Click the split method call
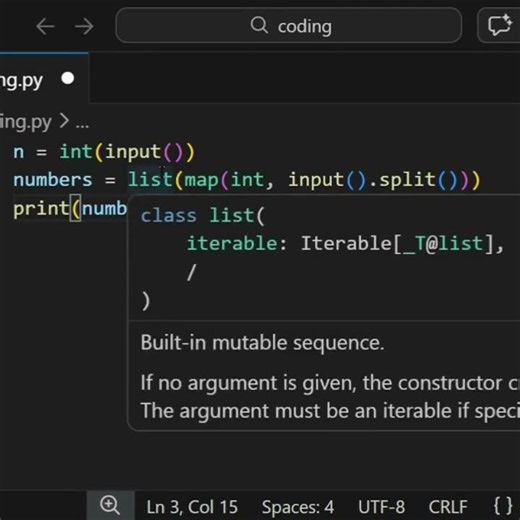 pos(407,180)
